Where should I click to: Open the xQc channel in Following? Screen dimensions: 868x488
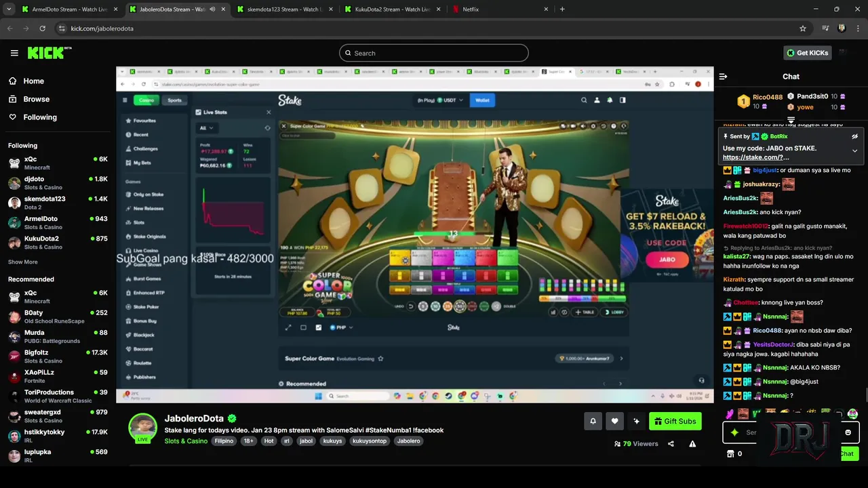click(x=58, y=163)
